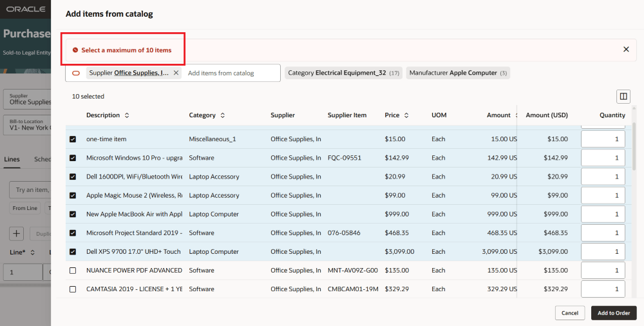Click the Add to Order button
644x326 pixels.
613,313
